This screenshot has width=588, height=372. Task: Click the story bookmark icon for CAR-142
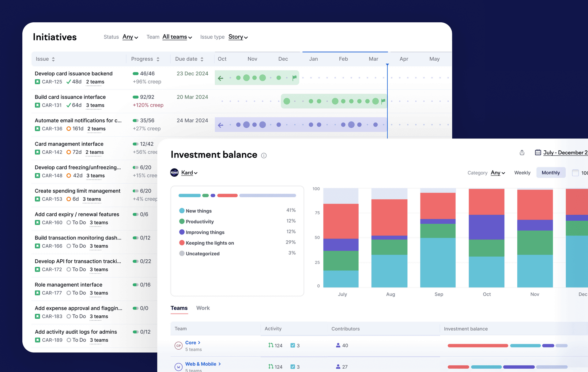[x=37, y=152]
